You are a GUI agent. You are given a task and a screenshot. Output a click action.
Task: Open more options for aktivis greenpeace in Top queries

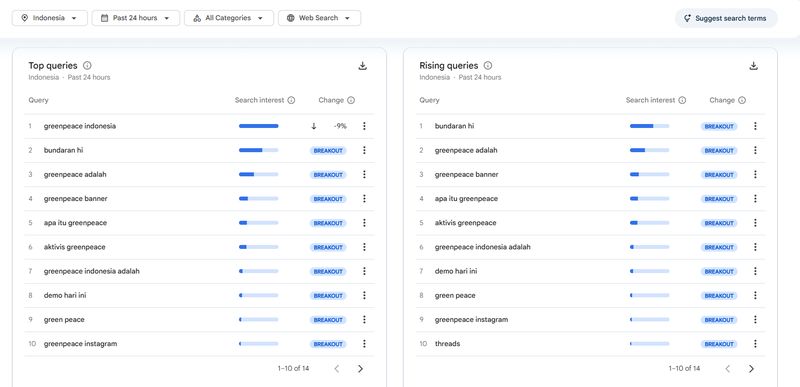364,247
